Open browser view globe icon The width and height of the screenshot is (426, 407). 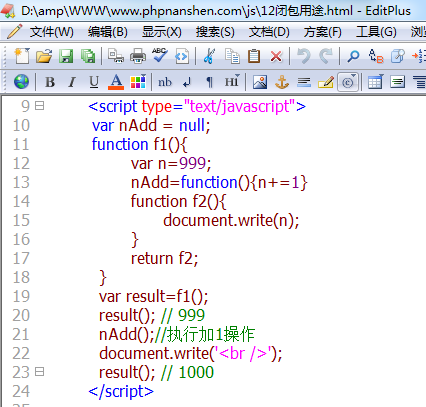21,82
